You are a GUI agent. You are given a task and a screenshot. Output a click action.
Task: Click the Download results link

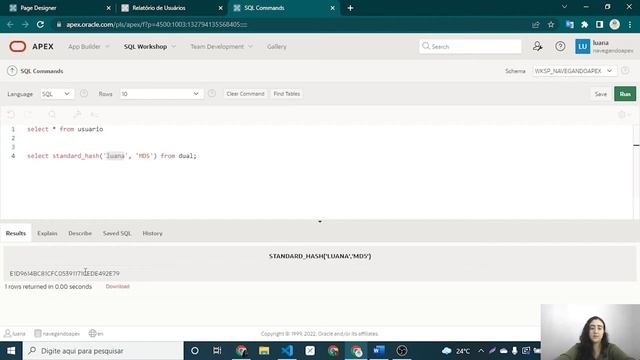118,286
